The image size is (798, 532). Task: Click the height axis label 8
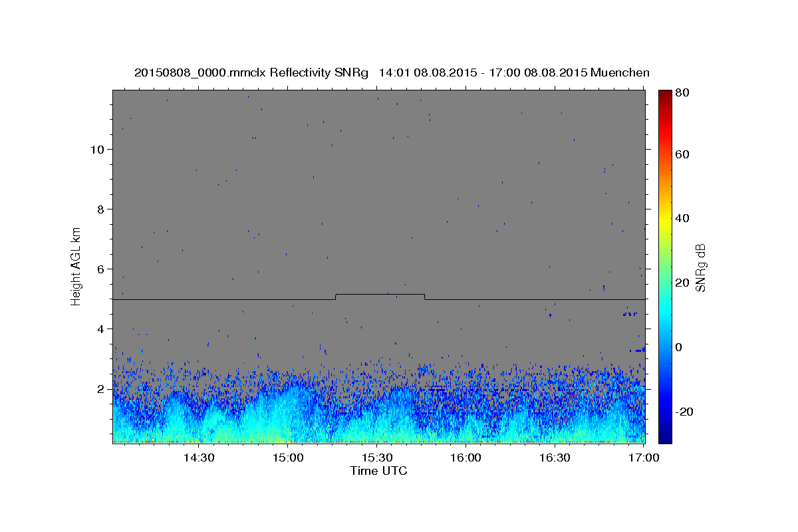coord(101,209)
